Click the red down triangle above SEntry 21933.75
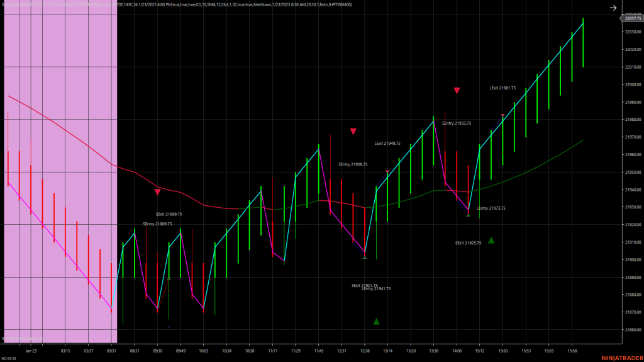The height and width of the screenshot is (362, 644). [457, 91]
